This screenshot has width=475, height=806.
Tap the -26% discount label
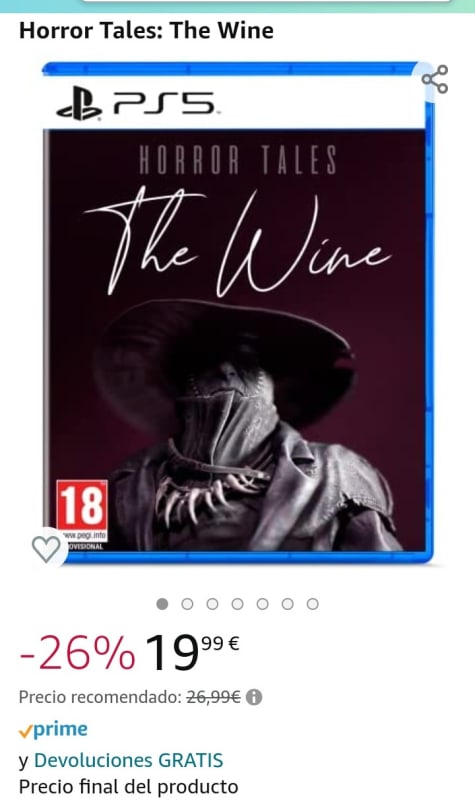point(77,653)
